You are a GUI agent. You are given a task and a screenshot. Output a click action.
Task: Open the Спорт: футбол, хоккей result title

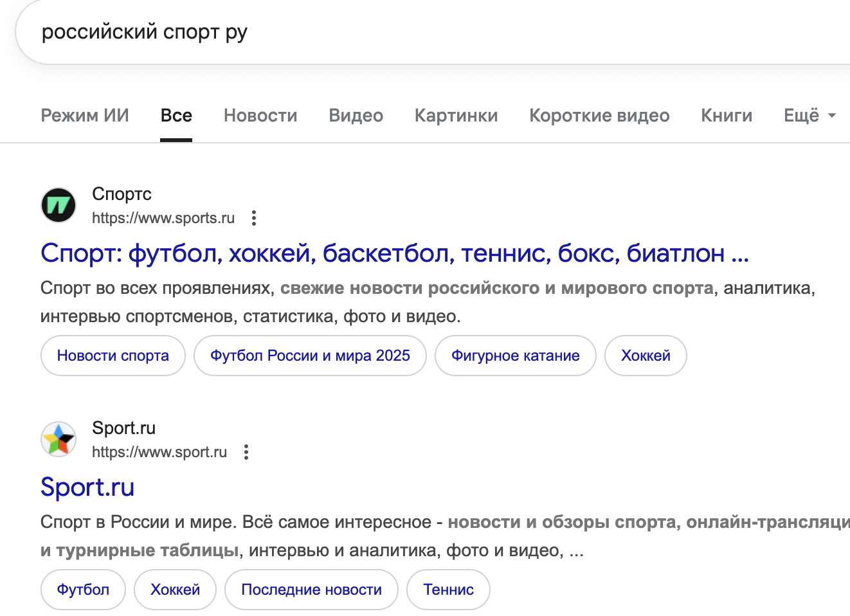(x=394, y=253)
